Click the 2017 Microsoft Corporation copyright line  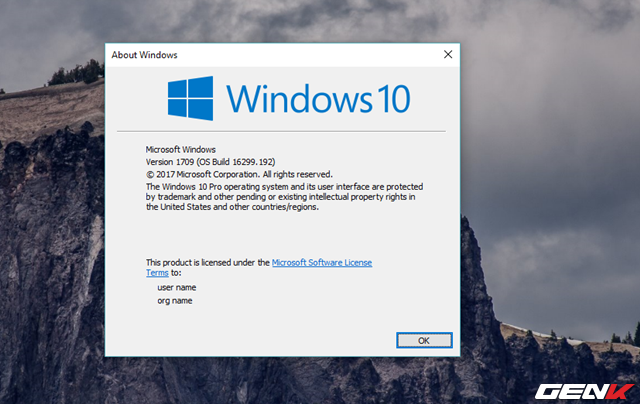point(239,174)
